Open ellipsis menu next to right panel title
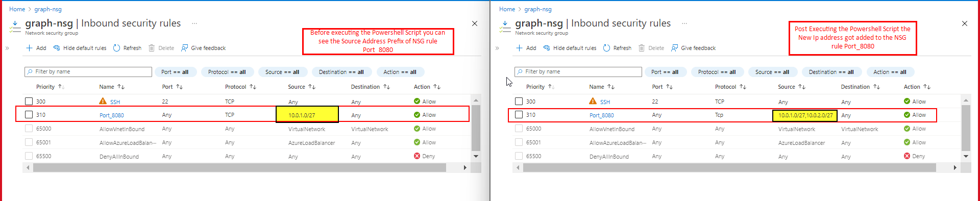This screenshot has height=201, width=980. coord(684,23)
